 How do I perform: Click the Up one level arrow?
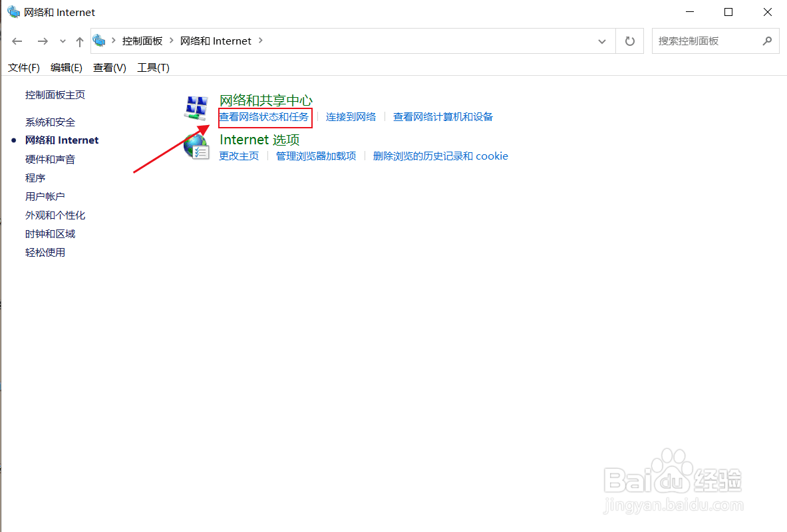point(79,41)
